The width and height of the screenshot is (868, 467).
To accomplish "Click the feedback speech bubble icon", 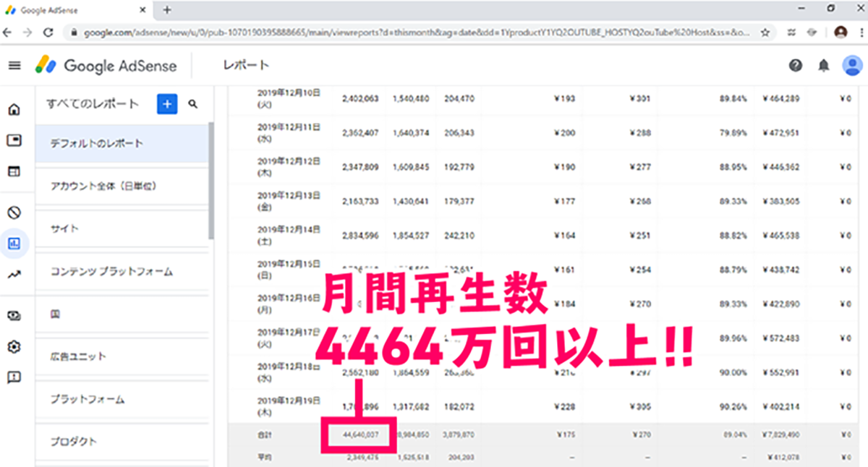I will [x=14, y=377].
